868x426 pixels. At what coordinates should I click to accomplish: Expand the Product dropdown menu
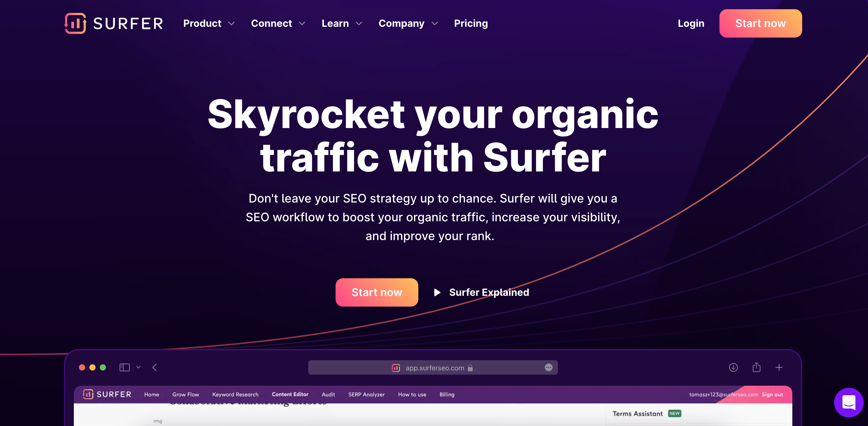tap(208, 23)
